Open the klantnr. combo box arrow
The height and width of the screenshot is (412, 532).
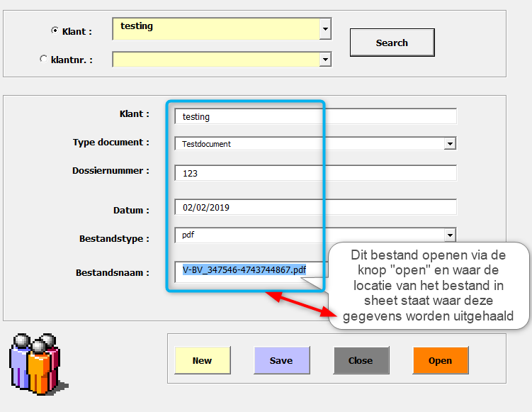[x=325, y=60]
